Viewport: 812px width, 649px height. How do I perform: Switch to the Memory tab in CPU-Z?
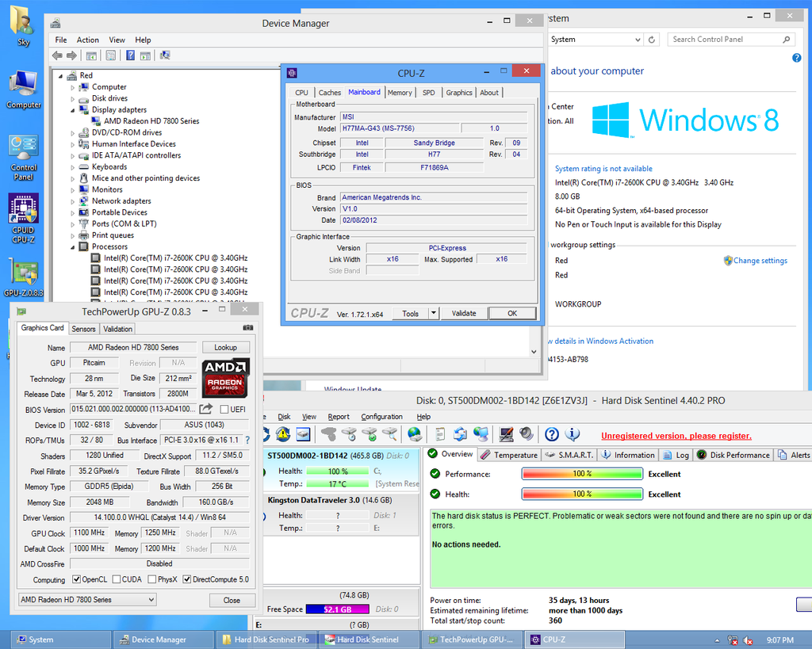[x=400, y=93]
